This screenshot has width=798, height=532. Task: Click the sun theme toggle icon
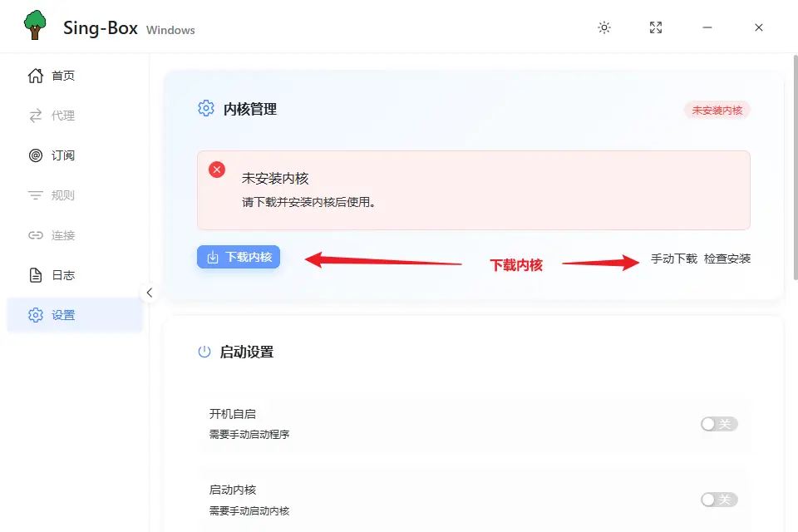[x=604, y=27]
